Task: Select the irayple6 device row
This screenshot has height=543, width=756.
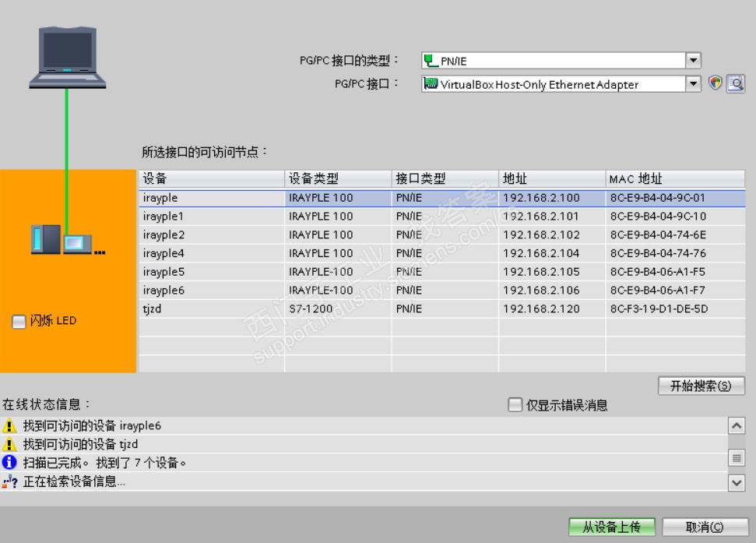Action: 442,291
